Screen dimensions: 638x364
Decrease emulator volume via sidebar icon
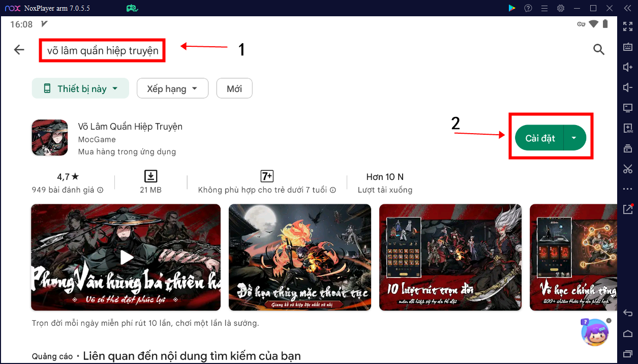627,87
